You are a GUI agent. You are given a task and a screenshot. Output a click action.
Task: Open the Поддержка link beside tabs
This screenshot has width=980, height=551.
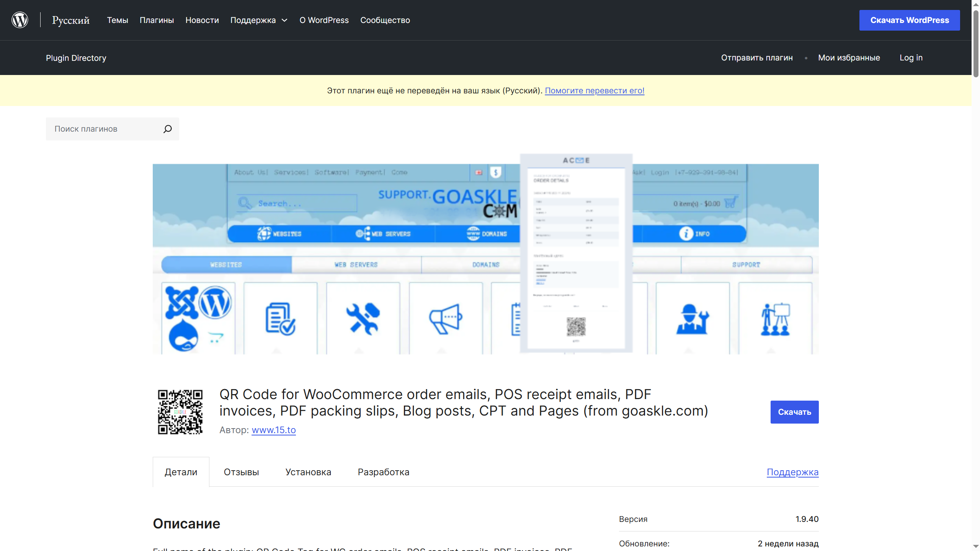(x=793, y=472)
